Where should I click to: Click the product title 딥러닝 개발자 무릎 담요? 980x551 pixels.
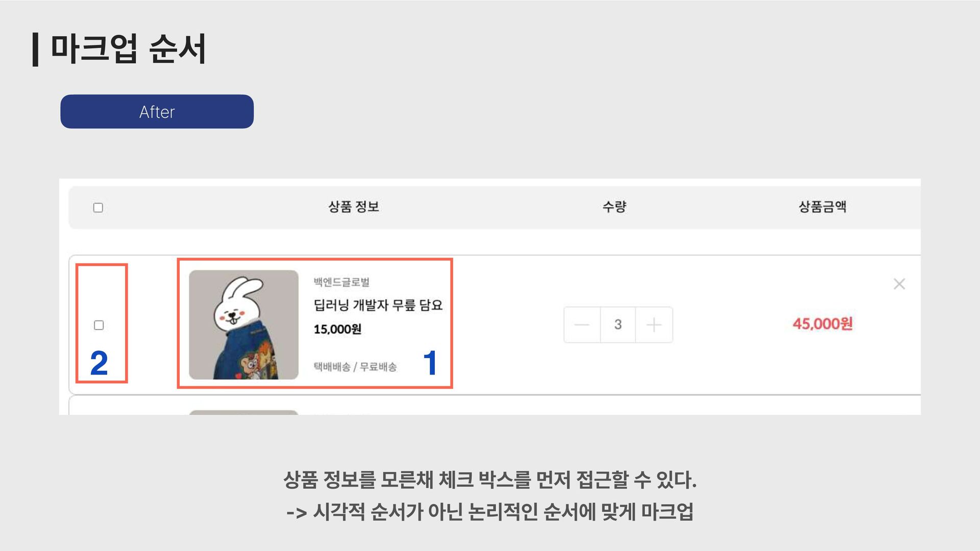(x=378, y=305)
